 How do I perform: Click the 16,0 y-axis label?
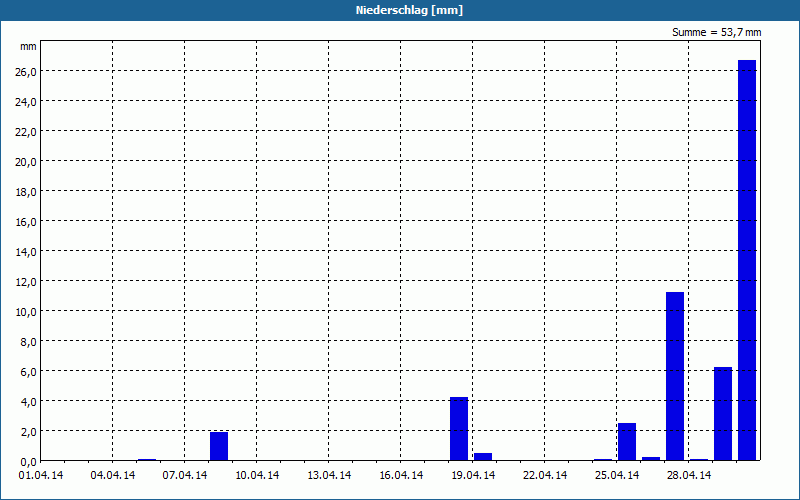(x=26, y=222)
